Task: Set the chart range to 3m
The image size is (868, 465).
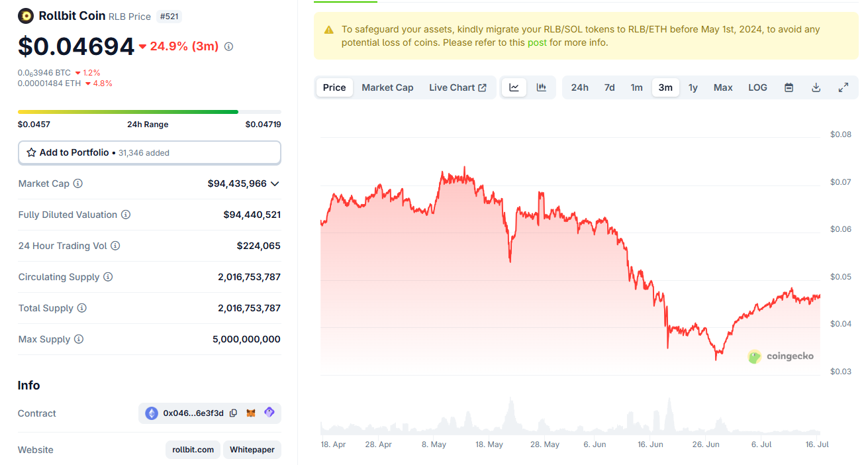Action: click(665, 87)
